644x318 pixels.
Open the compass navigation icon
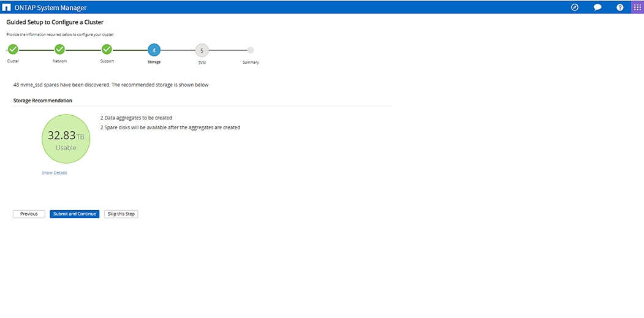[x=575, y=7]
